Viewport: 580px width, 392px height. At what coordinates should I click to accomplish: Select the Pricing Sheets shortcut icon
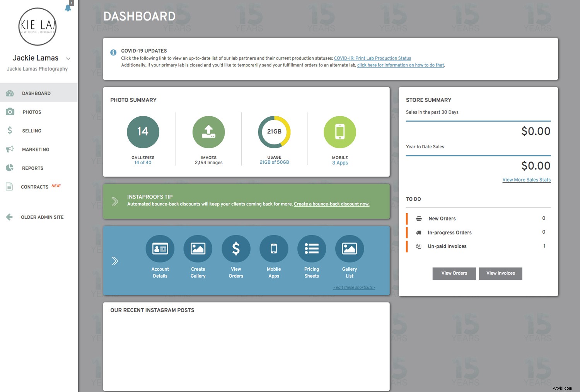click(x=312, y=249)
